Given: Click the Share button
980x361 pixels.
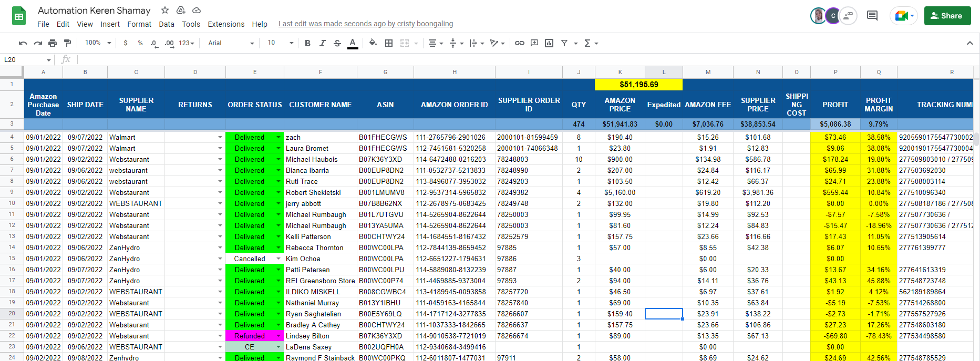Looking at the screenshot, I should coord(947,16).
